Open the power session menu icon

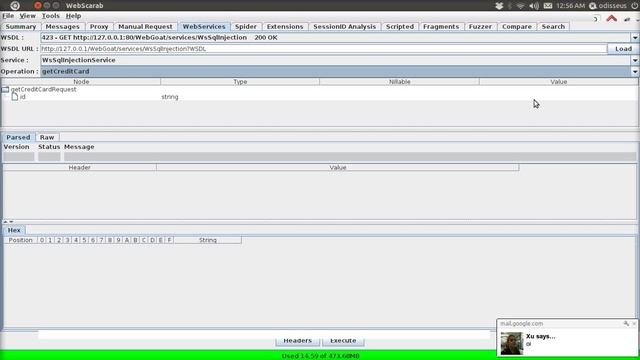coord(635,6)
